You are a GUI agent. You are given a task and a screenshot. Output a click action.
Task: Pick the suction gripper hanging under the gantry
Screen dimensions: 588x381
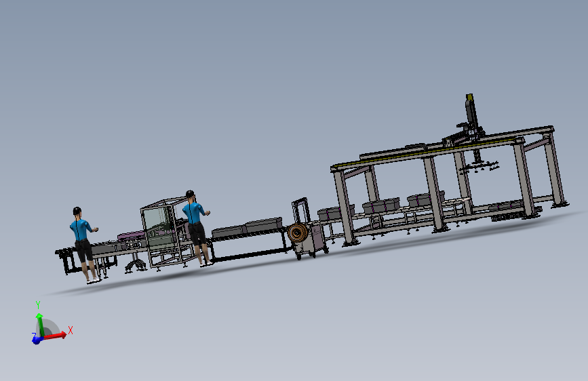[x=479, y=166]
